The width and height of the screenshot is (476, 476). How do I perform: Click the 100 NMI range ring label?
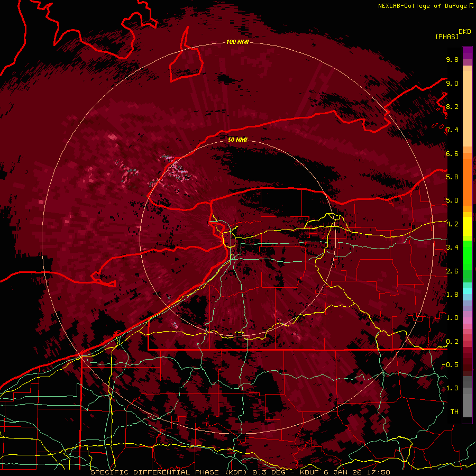pos(237,42)
